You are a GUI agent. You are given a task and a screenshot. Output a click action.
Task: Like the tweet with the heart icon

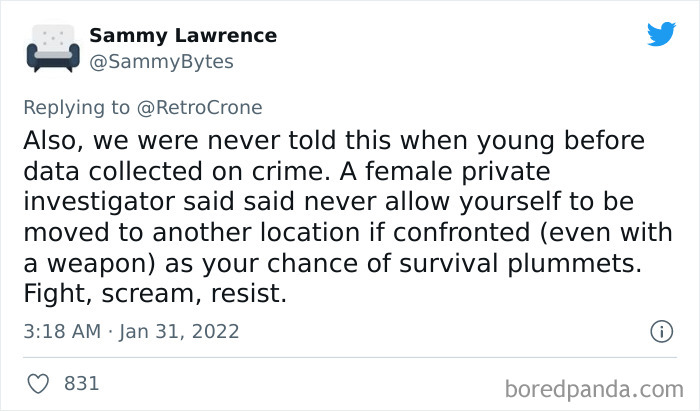pyautogui.click(x=40, y=382)
